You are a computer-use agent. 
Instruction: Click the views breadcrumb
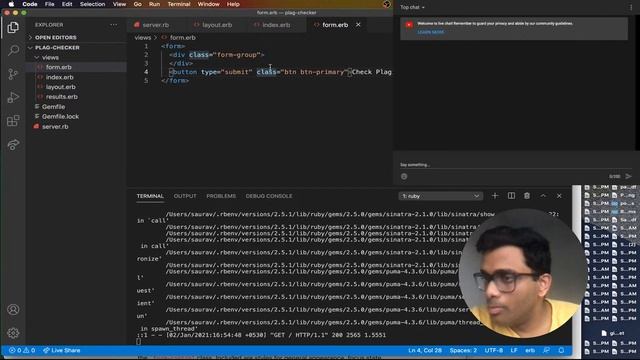(142, 38)
